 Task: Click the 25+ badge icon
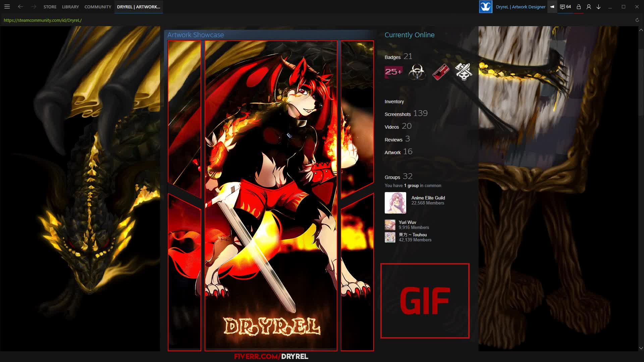(393, 72)
